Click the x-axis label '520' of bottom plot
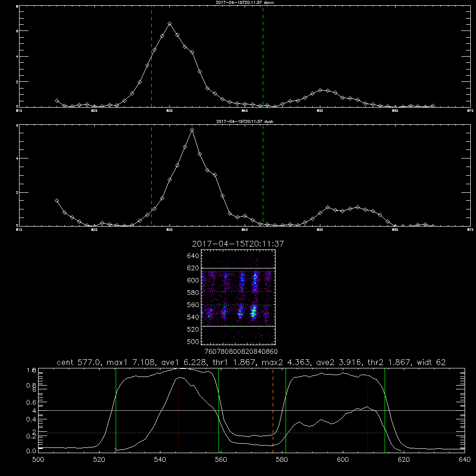Image resolution: width=476 pixels, height=476 pixels. click(99, 460)
